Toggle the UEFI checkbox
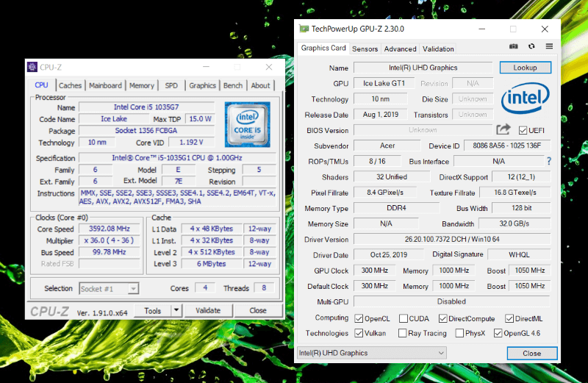Viewport: 588px width, 383px height. coord(523,131)
